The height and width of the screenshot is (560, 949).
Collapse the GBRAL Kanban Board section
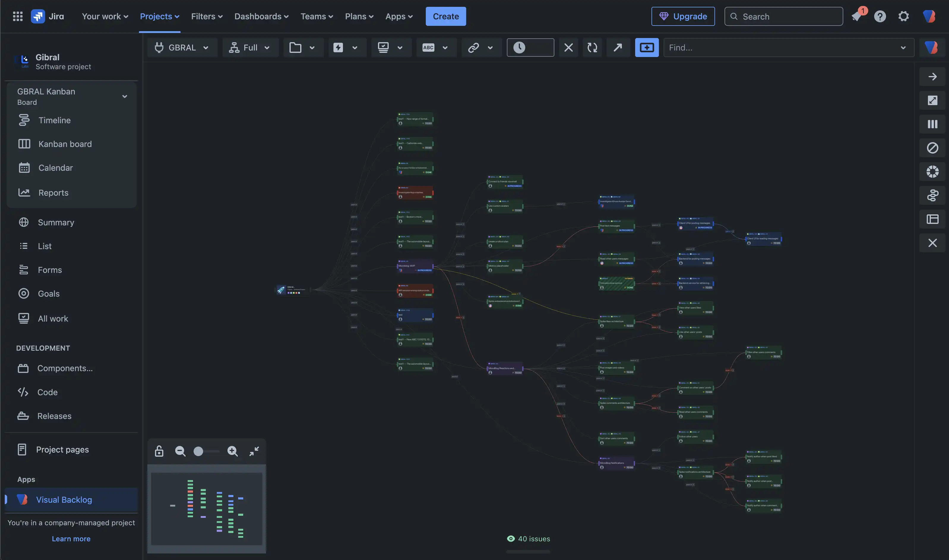click(124, 97)
